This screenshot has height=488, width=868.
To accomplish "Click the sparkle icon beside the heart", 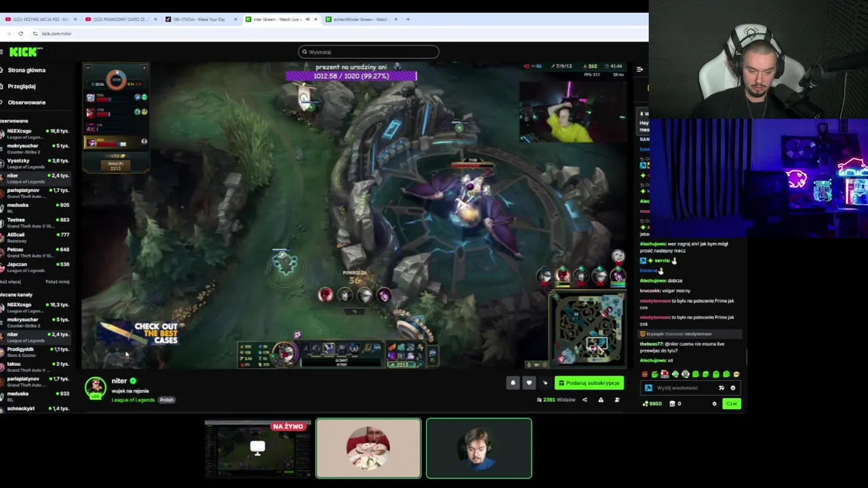I will tap(545, 383).
